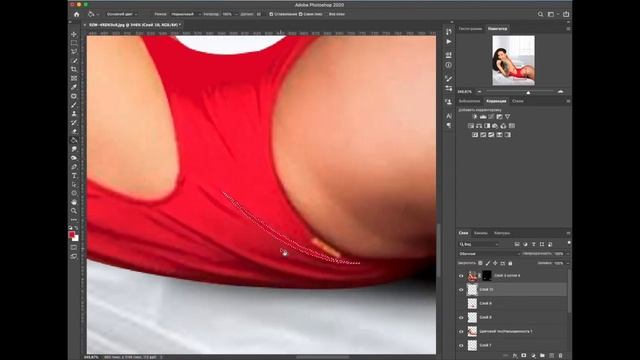Screen dimensions: 640x360
Task: Add a Vibrance adjustment
Action: (507, 117)
